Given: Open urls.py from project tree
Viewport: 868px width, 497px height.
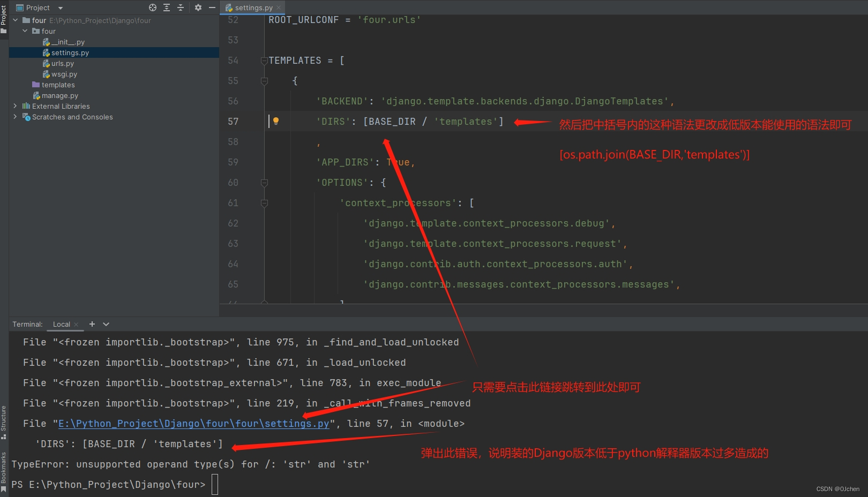Looking at the screenshot, I should click(x=63, y=63).
